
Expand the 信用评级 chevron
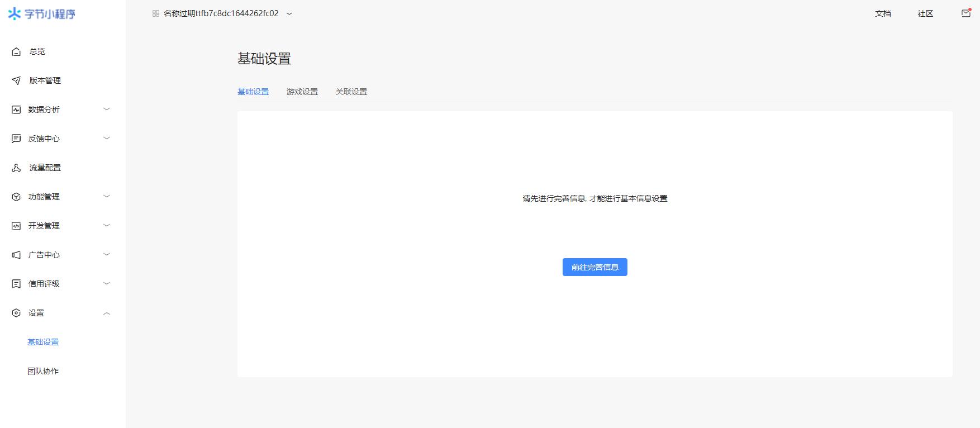(x=107, y=284)
